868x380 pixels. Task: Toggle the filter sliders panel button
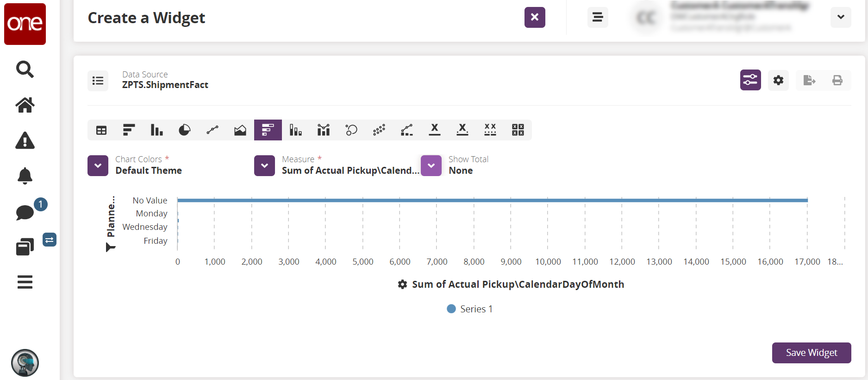(750, 80)
